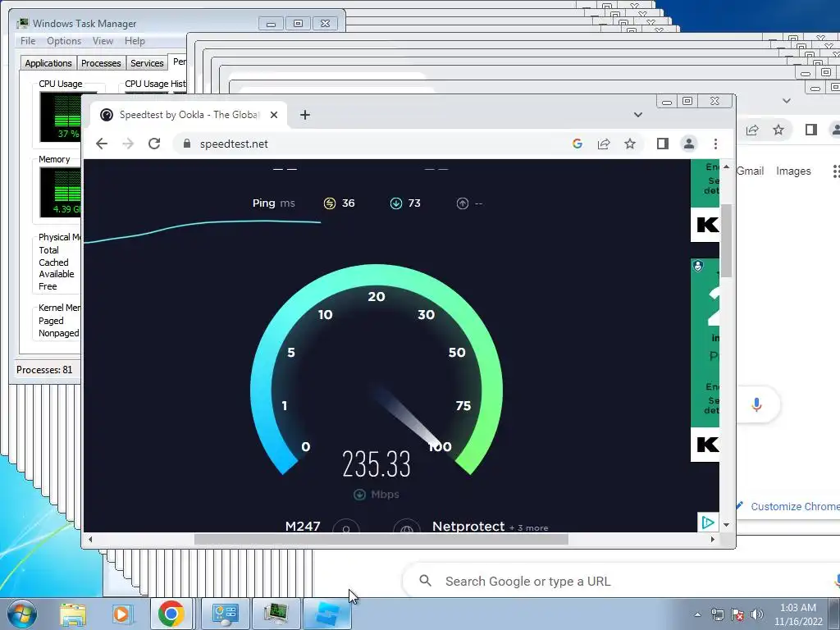
Task: Close the Speedtest by Ookla tab
Action: tap(274, 115)
